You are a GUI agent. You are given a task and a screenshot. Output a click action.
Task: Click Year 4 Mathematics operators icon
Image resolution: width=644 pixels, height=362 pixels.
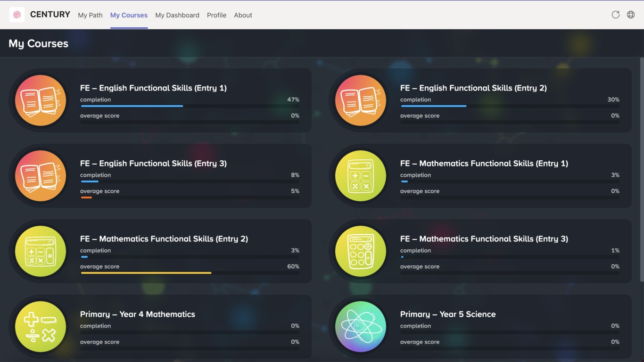[41, 327]
